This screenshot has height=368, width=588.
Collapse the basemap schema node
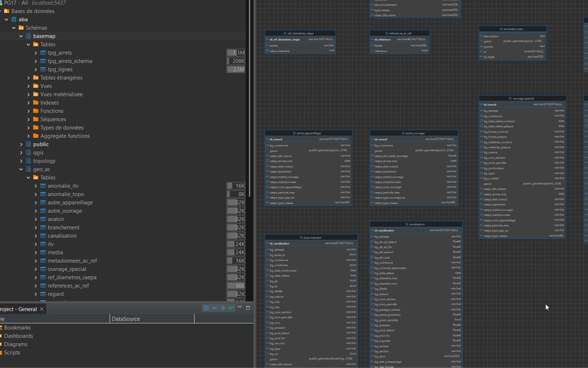21,36
